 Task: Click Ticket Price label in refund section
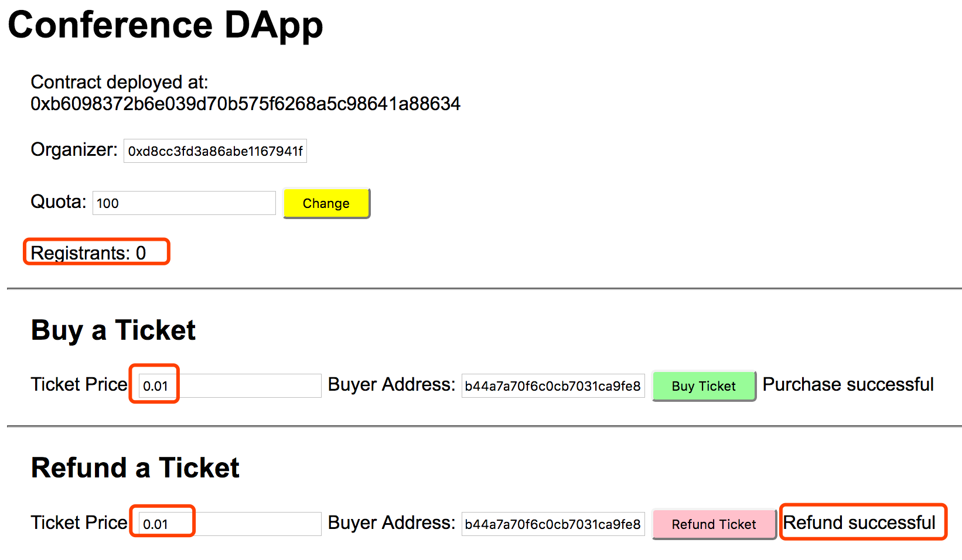(x=79, y=523)
